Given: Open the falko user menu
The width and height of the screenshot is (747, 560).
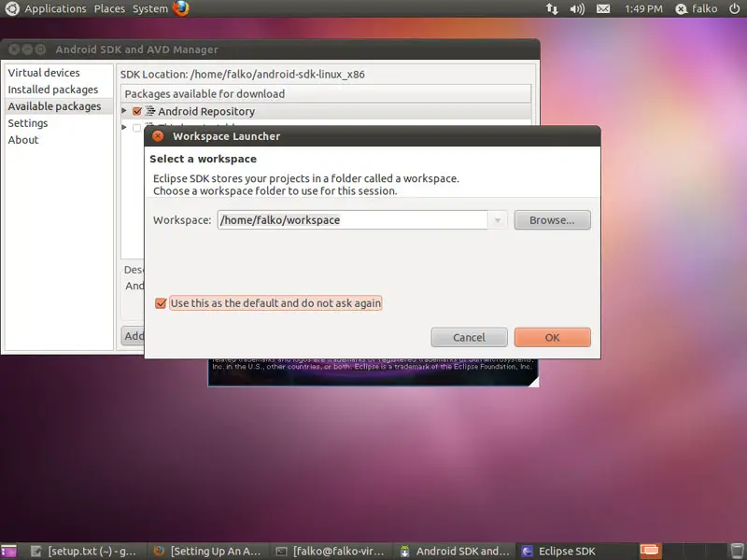Looking at the screenshot, I should pos(697,8).
